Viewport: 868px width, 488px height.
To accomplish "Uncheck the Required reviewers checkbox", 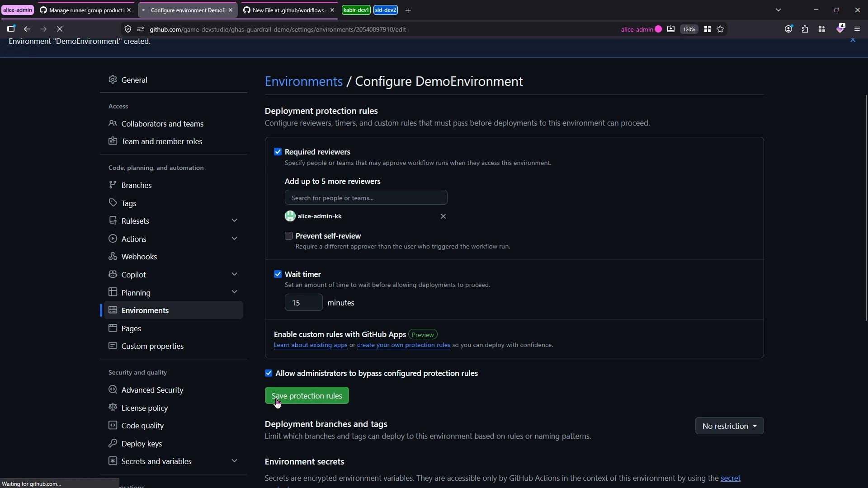I will point(278,152).
